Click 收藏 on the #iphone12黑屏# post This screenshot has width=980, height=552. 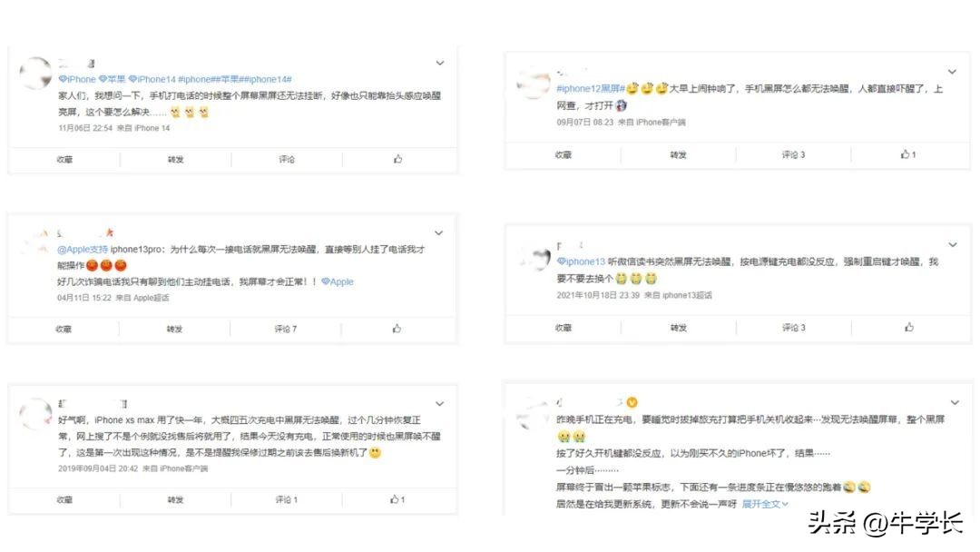[x=563, y=154]
